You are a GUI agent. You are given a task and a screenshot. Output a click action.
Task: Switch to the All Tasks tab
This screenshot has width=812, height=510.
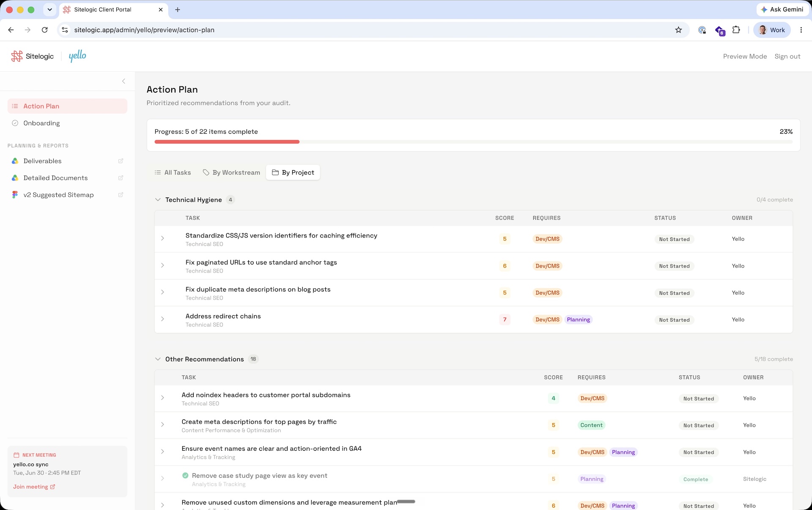[x=173, y=173]
